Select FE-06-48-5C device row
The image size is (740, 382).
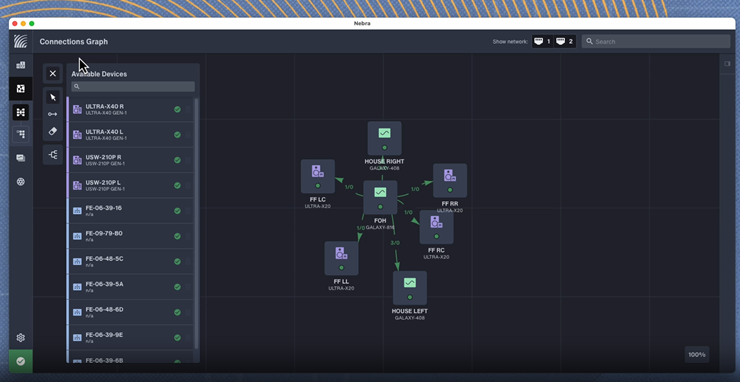click(x=131, y=262)
